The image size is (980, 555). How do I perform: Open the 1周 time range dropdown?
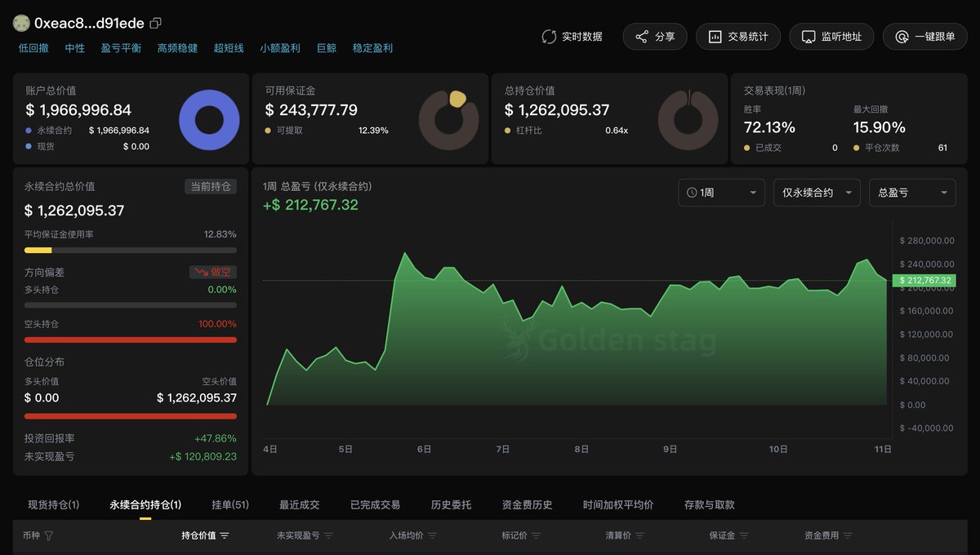click(x=721, y=193)
